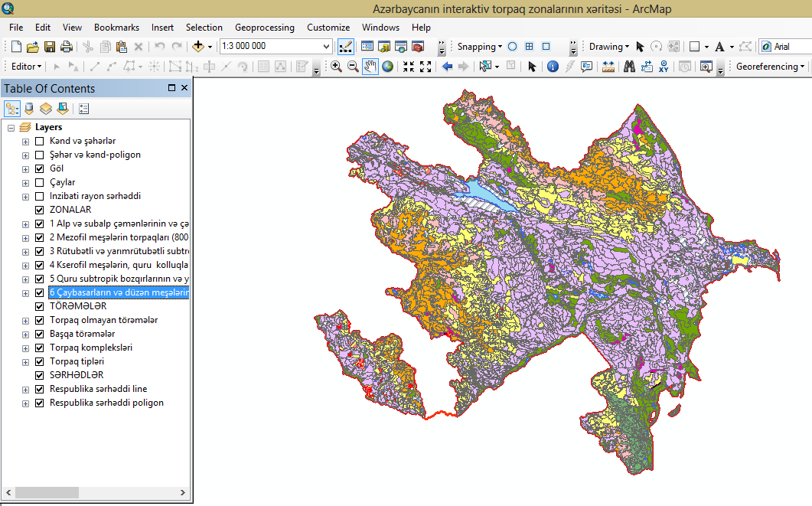Open the map scale dropdown
This screenshot has height=506, width=812.
click(327, 47)
